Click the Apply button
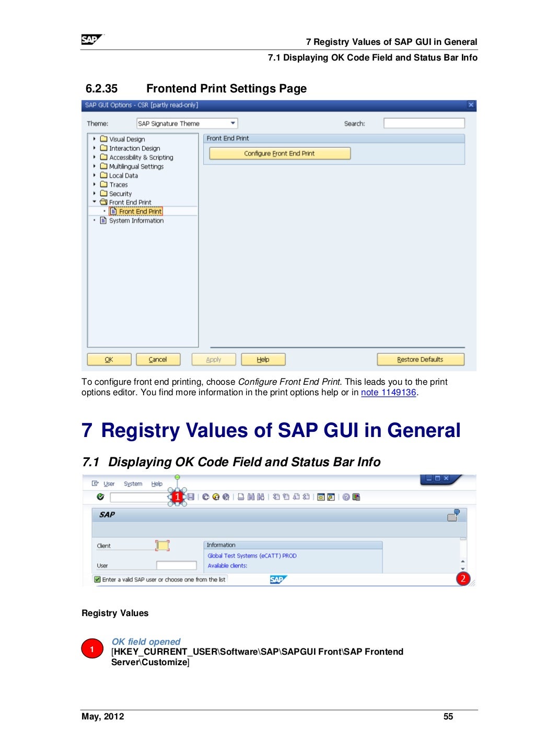 pyautogui.click(x=214, y=359)
